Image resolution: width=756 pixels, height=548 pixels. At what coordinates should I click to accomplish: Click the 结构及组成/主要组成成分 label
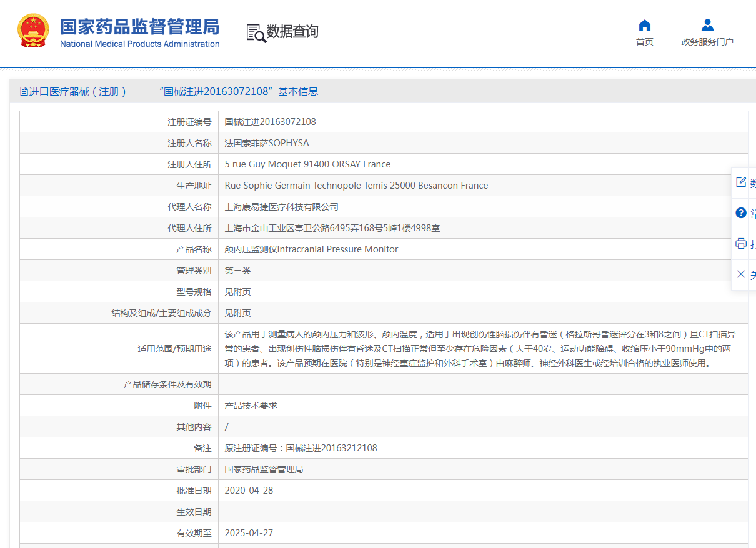point(161,313)
